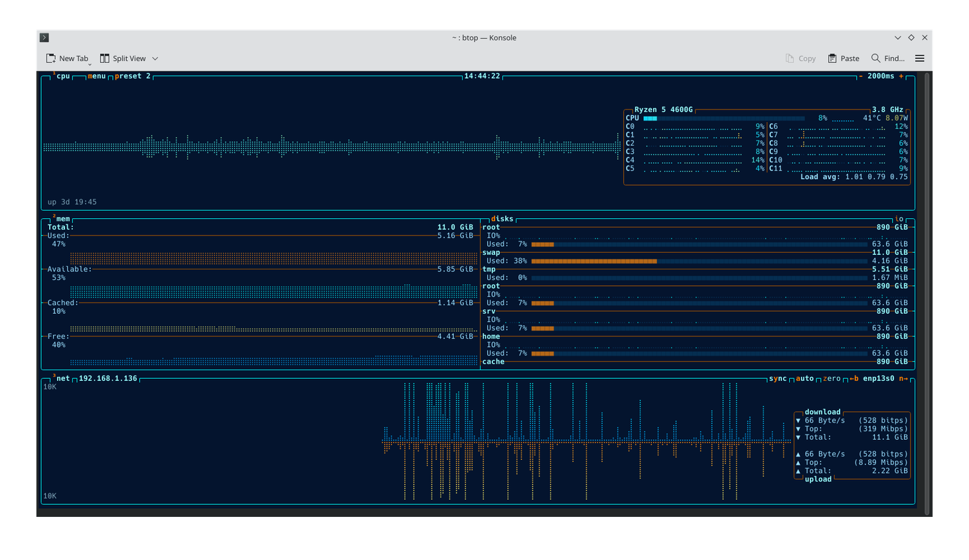Screen dimensions: 969x560
Task: Cycle the btop preset 2 selector
Action: point(133,76)
